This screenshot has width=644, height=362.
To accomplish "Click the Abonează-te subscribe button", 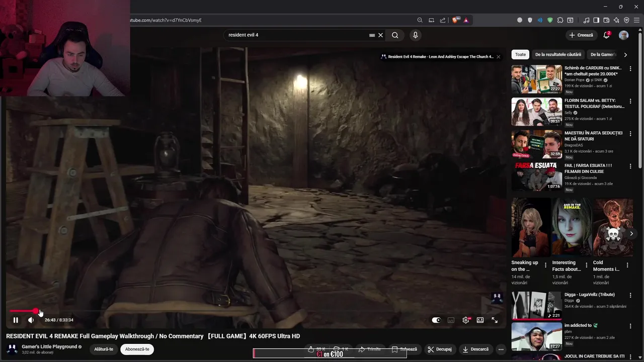I will pyautogui.click(x=137, y=349).
